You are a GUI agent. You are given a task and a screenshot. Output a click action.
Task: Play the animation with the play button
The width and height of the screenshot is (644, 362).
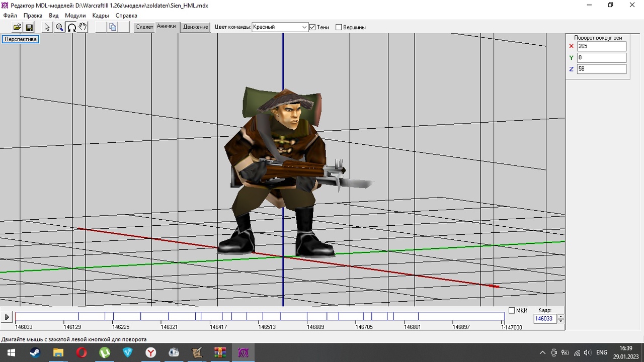7,317
